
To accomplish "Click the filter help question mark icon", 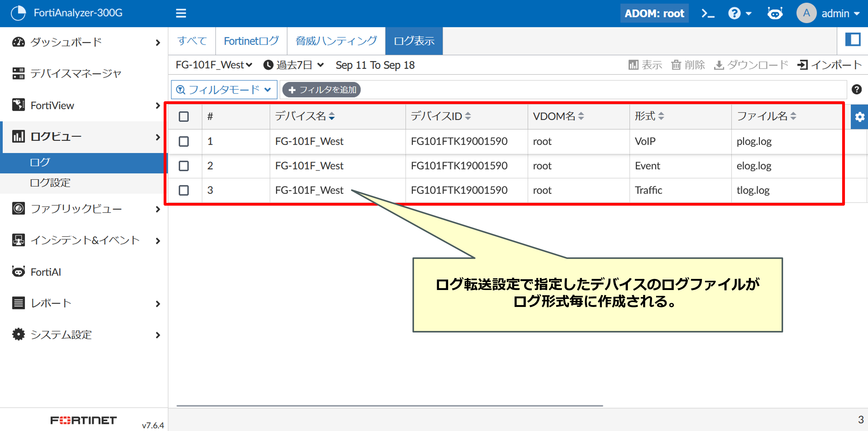I will coord(856,89).
